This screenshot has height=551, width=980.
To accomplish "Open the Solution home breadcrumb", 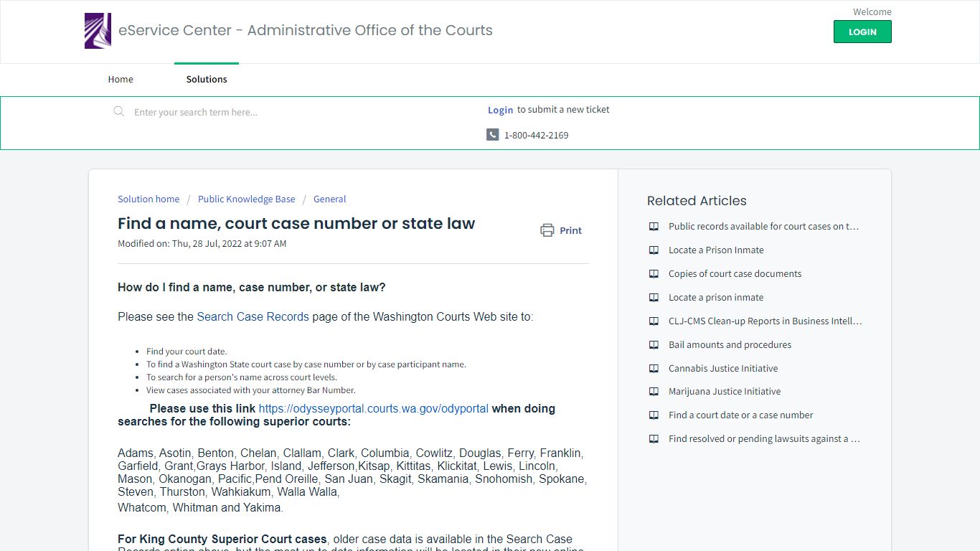I will pos(149,199).
